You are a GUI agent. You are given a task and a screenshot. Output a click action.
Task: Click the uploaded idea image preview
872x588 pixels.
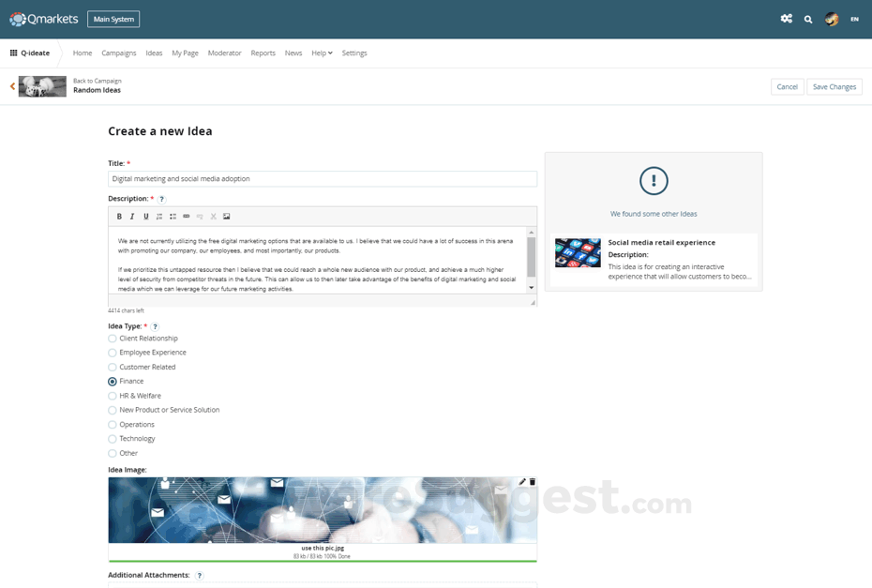point(323,509)
